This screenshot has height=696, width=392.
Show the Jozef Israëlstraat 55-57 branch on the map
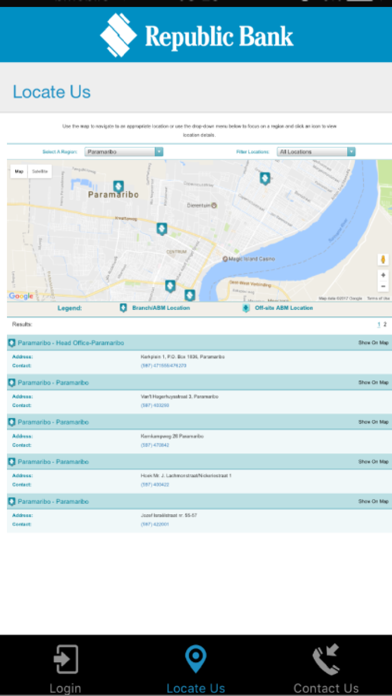pyautogui.click(x=373, y=501)
